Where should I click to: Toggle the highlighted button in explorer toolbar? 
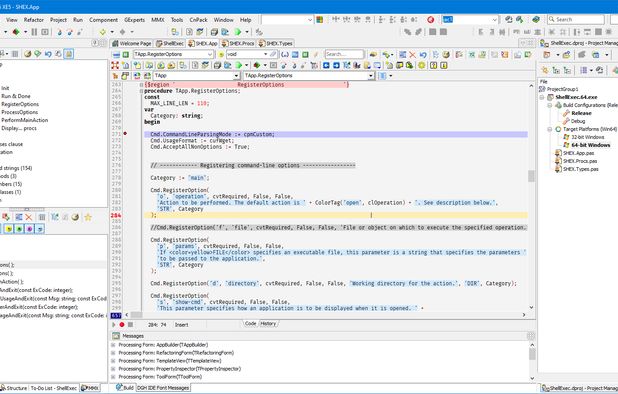click(69, 54)
